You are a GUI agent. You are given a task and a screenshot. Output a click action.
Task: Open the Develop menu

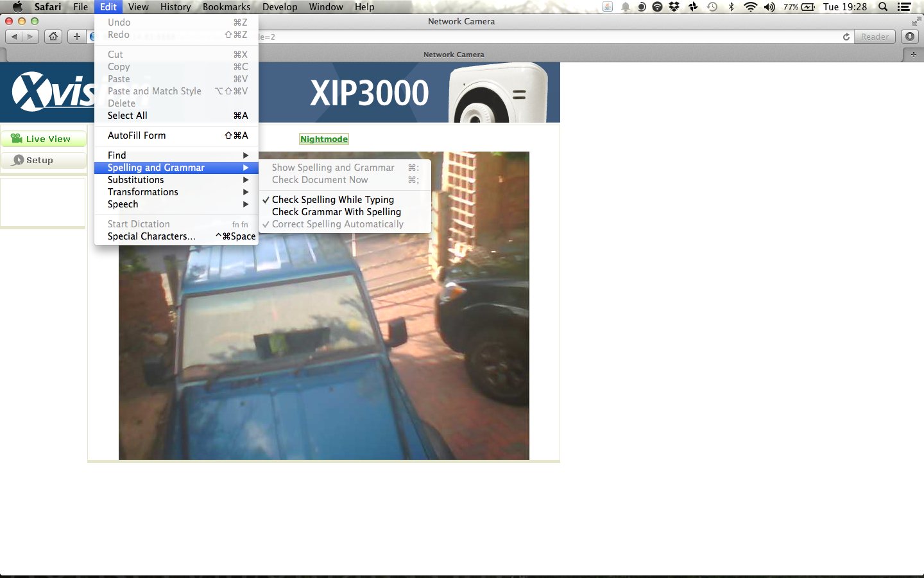tap(280, 7)
